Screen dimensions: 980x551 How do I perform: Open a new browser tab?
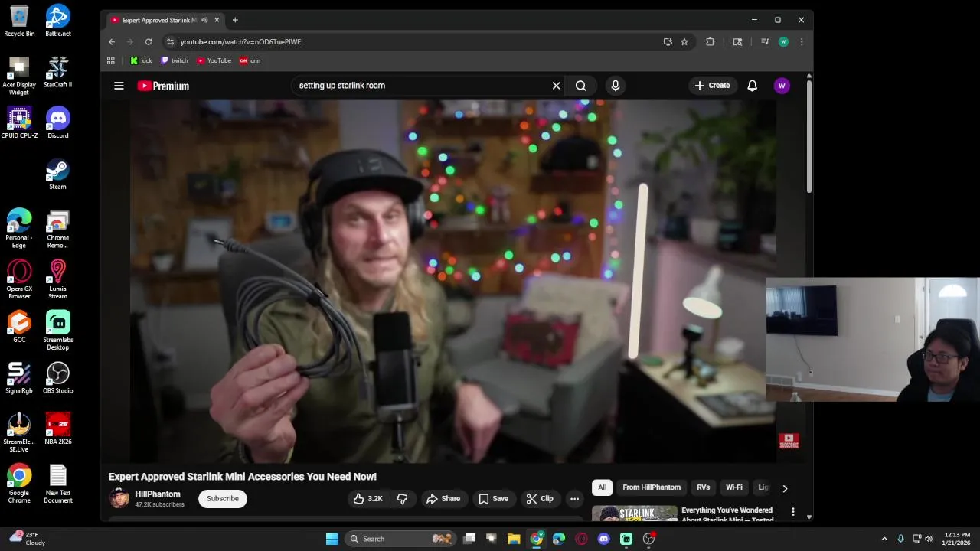pyautogui.click(x=235, y=20)
